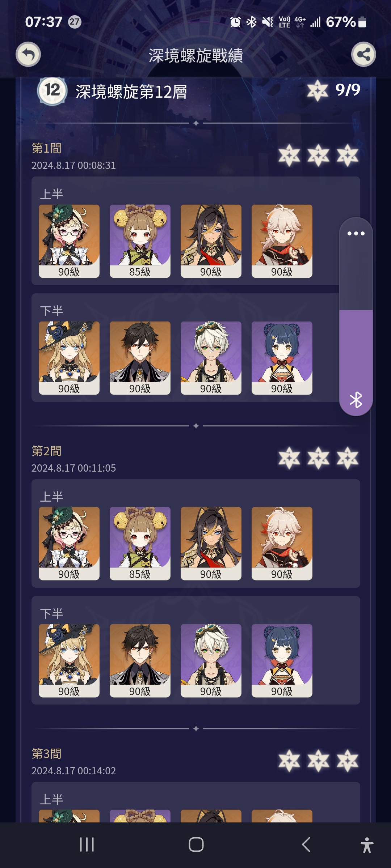Tap the back arrow button

coord(28,54)
